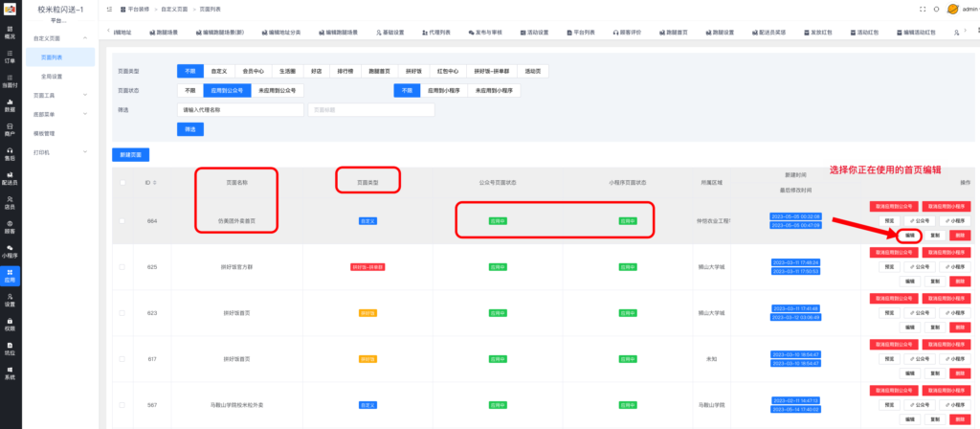Click the 新建页面 button
The width and height of the screenshot is (980, 429).
click(x=129, y=154)
